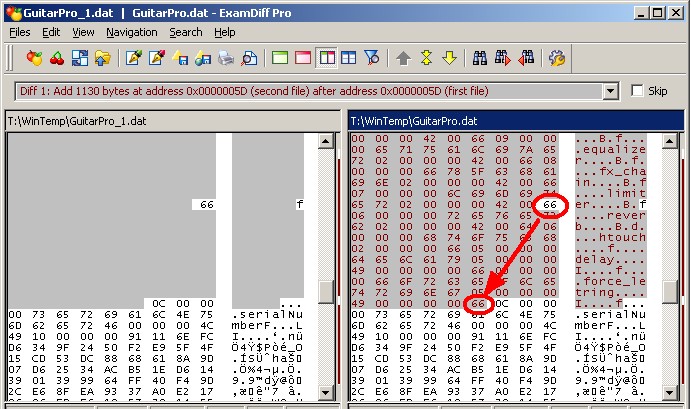Click the '.equalize' text in right pane

click(x=610, y=149)
